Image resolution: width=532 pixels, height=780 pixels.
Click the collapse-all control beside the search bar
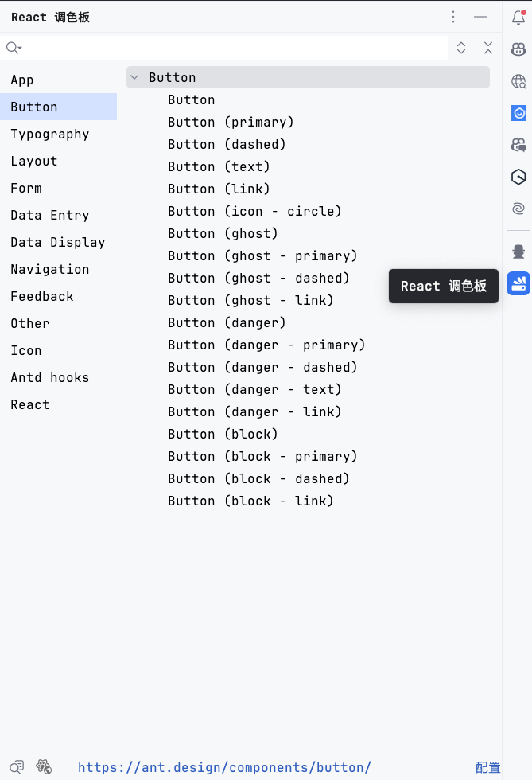(x=487, y=48)
